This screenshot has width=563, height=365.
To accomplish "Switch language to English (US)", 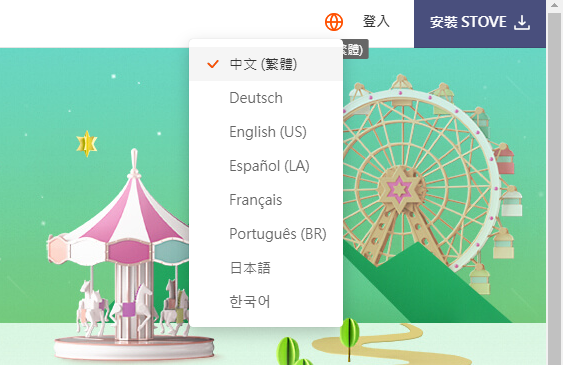I will click(266, 132).
